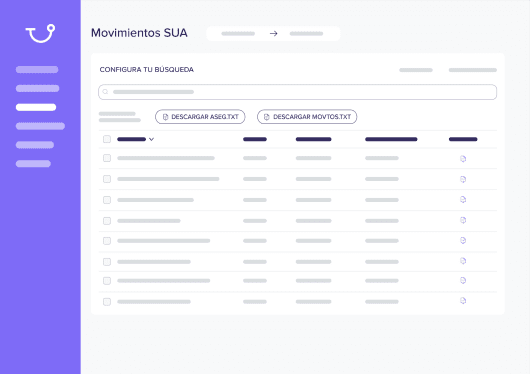
Task: Check the checkbox of the fifth table row
Action: [x=107, y=241]
